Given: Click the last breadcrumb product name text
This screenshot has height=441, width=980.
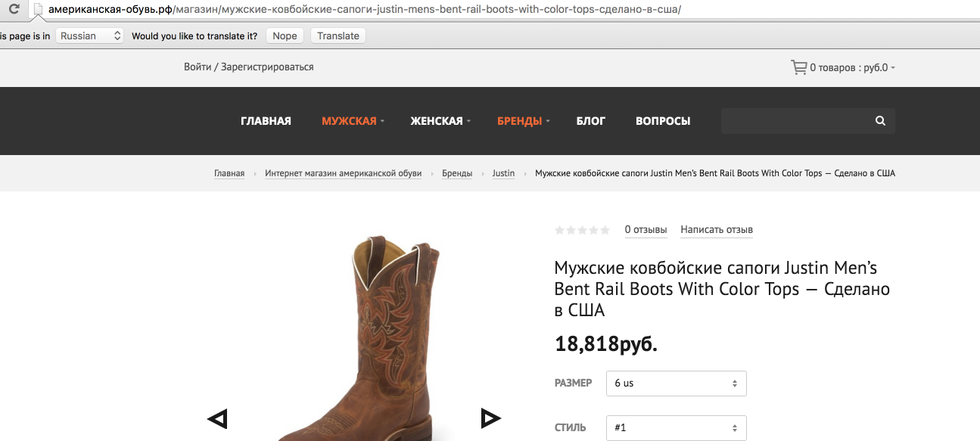Looking at the screenshot, I should click(715, 173).
